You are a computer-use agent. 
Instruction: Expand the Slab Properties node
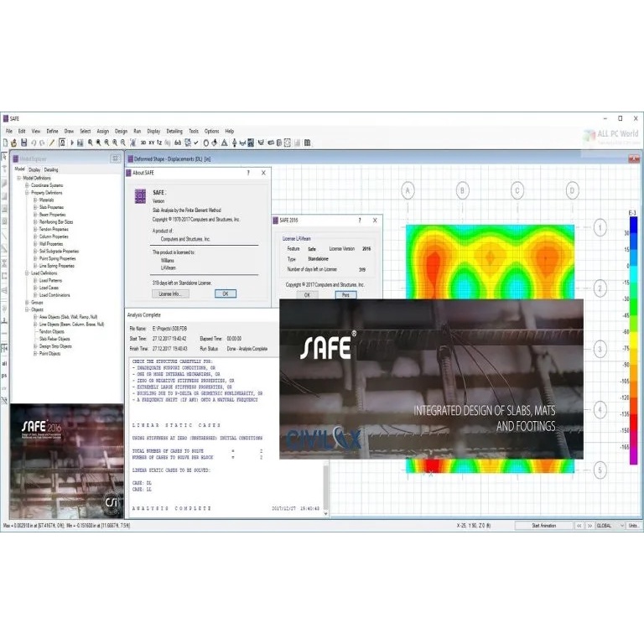point(35,207)
